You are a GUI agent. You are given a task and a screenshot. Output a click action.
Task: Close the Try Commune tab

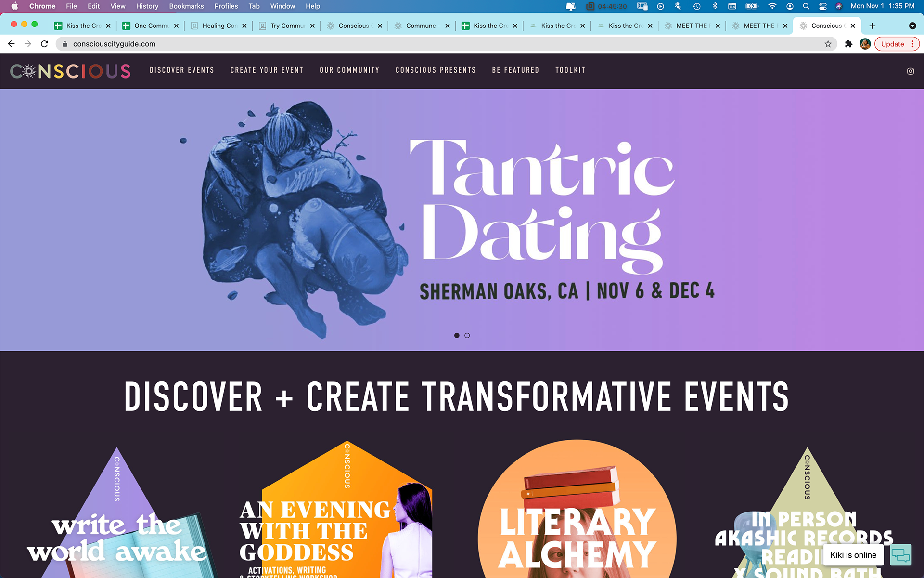pos(312,26)
